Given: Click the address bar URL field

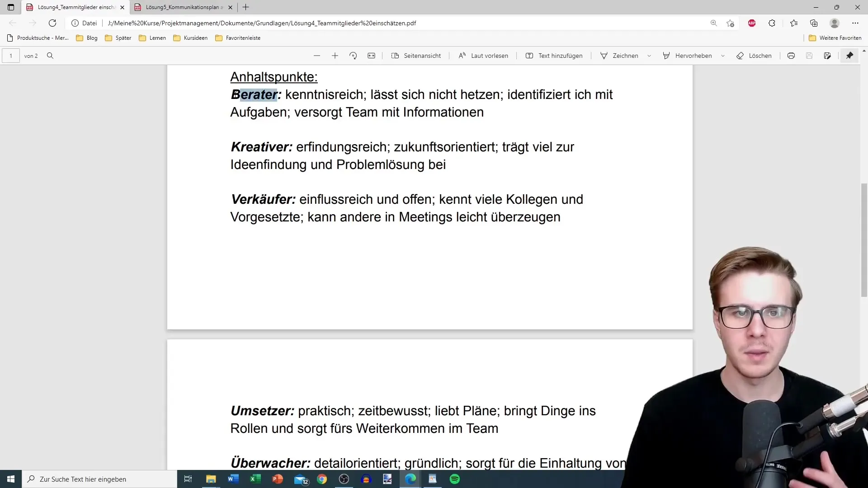Looking at the screenshot, I should tap(389, 23).
